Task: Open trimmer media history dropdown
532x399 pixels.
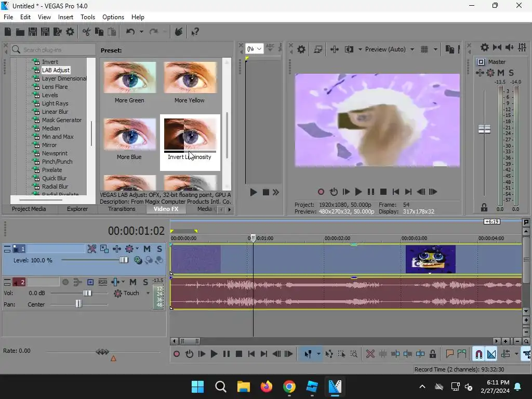Action: 255,49
